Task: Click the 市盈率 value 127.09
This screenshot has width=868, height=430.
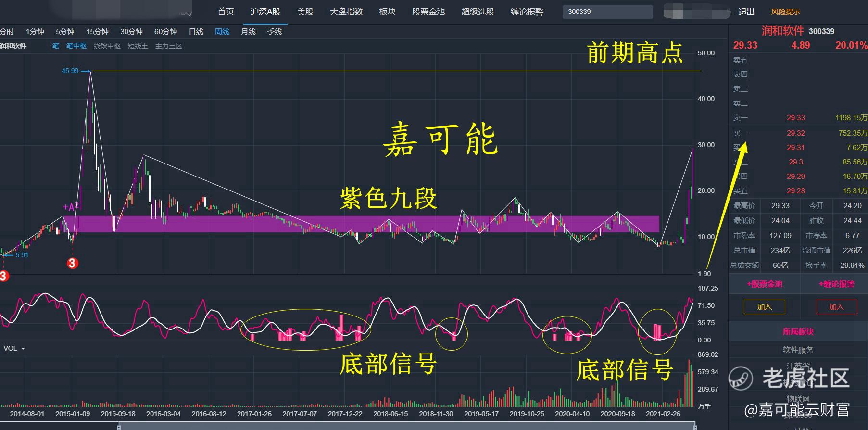Action: (x=780, y=236)
